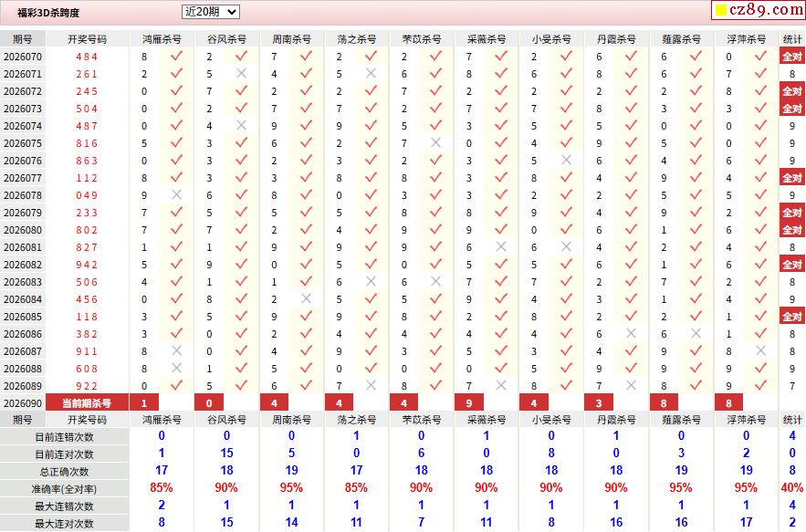
Task: Click the draw number 504
Action: tap(87, 109)
